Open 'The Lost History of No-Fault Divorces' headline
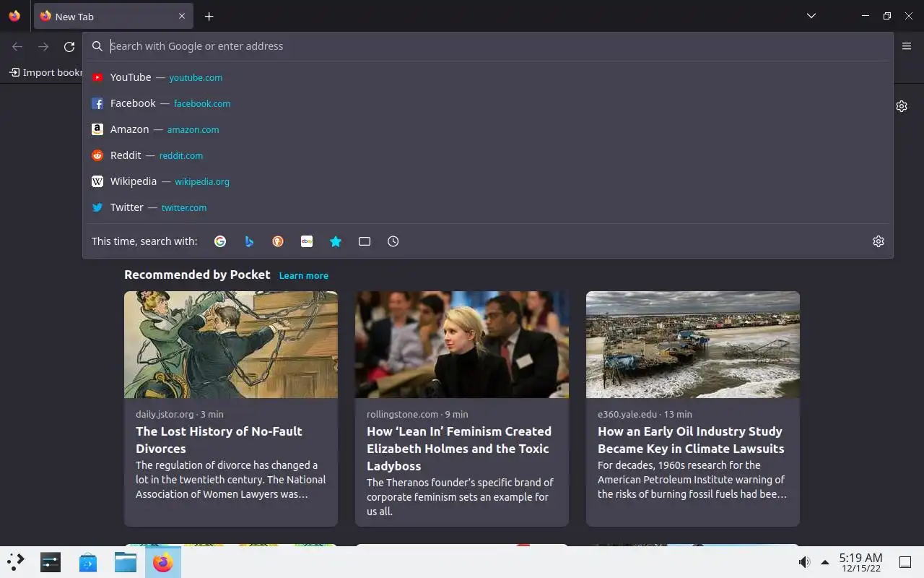The width and height of the screenshot is (924, 578). click(219, 440)
